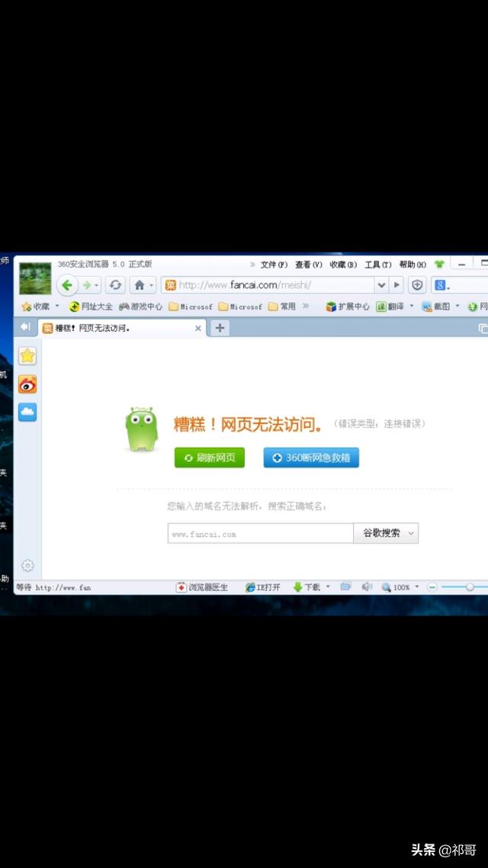Open the 常用 bookmark folder
Viewport: 488px width, 868px height.
point(282,306)
